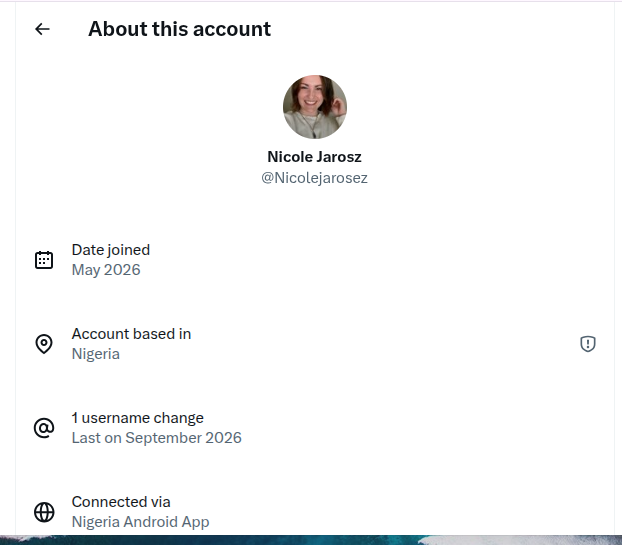Click the "1 username change" label
Viewport: 622px width, 545px height.
[138, 418]
